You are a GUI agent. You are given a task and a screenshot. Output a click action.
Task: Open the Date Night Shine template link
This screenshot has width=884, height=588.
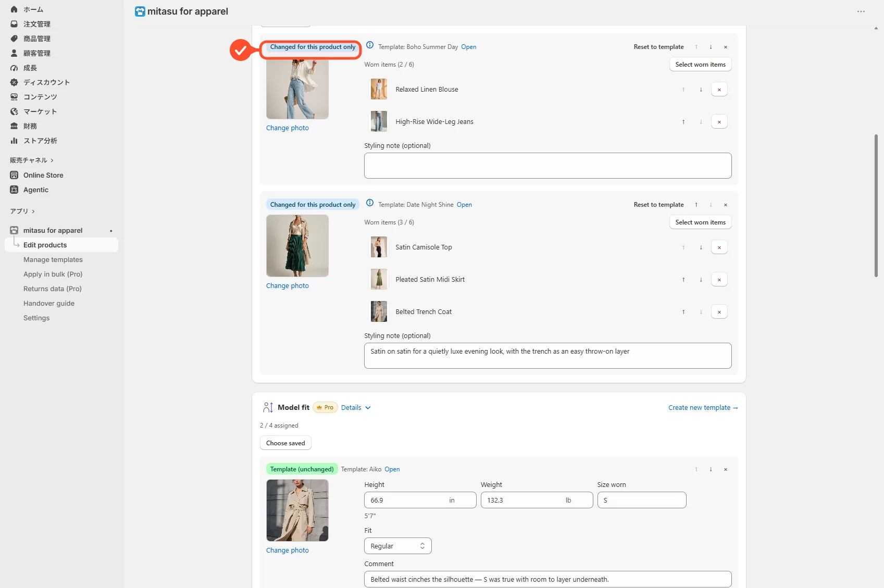point(464,205)
